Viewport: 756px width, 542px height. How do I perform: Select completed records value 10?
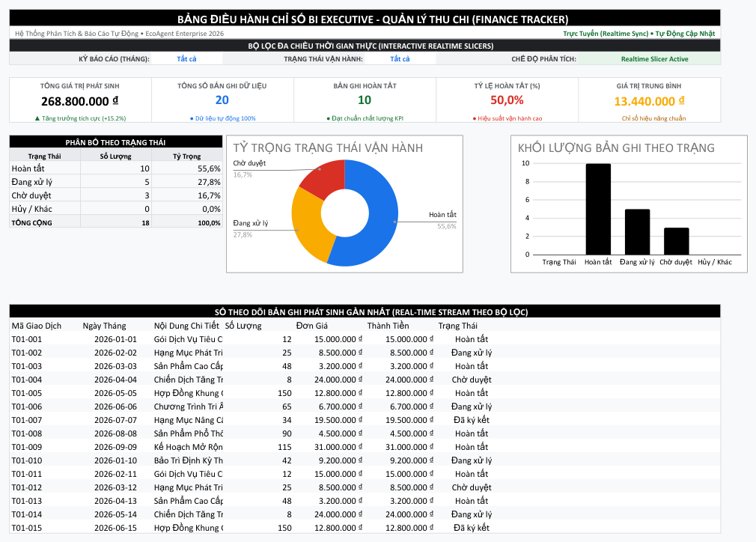click(x=365, y=100)
